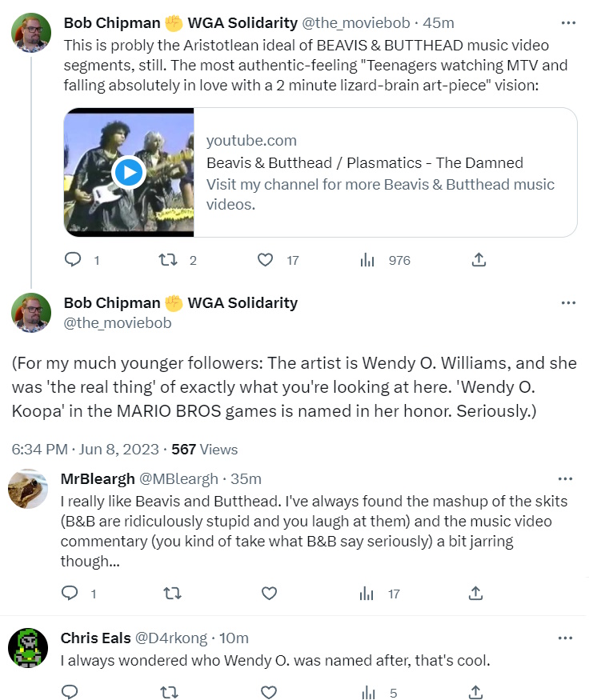Screen dimensions: 589x700
Task: Open more options on Chris Eals' reply
Action: 565,638
